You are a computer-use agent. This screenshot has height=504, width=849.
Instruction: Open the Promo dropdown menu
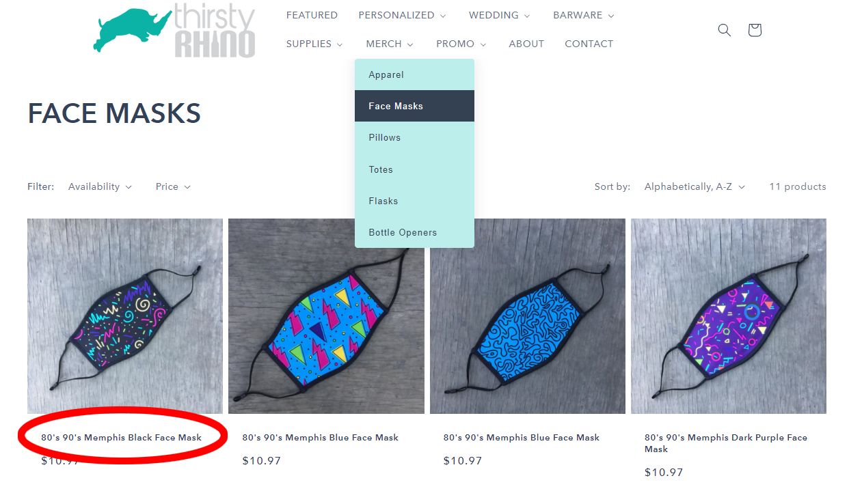(461, 44)
